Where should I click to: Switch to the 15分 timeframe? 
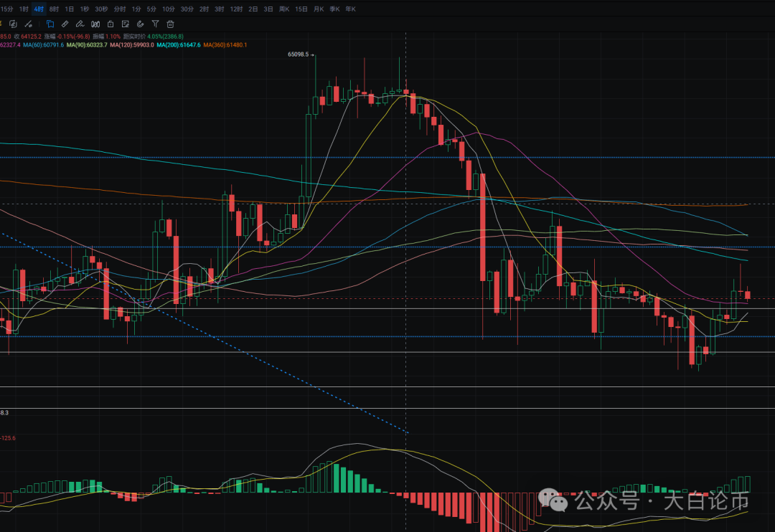[7, 9]
